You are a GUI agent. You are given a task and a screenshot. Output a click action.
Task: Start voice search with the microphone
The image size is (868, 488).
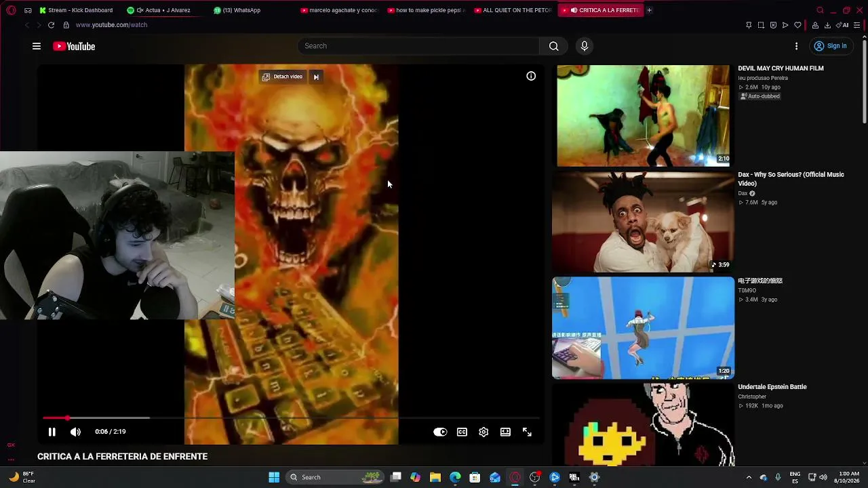[585, 46]
